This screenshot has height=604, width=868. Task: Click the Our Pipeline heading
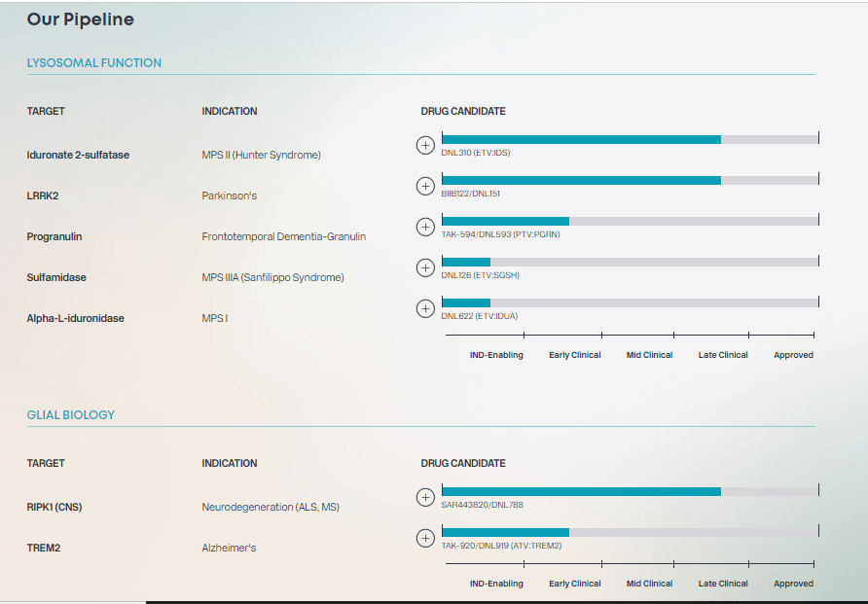point(80,19)
